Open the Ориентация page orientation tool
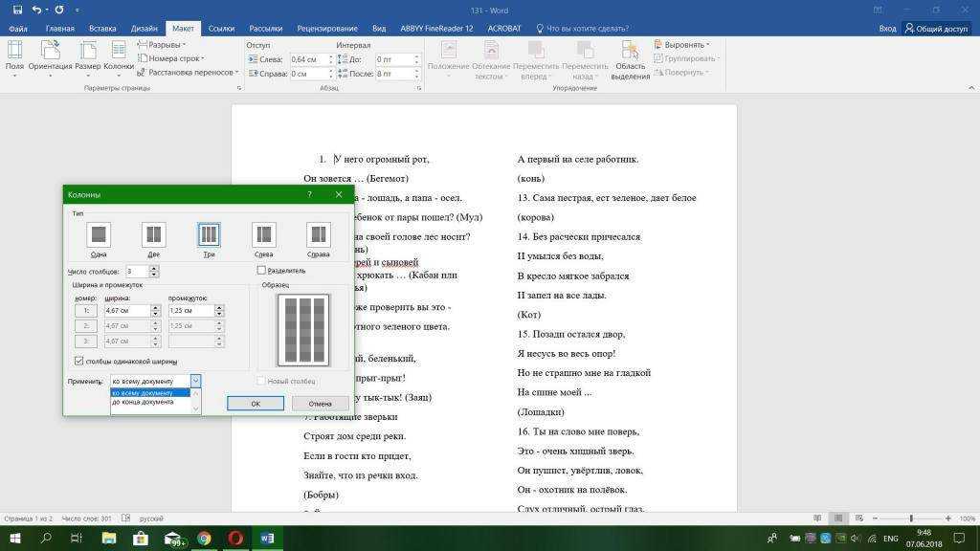Image resolution: width=980 pixels, height=551 pixels. (x=50, y=55)
